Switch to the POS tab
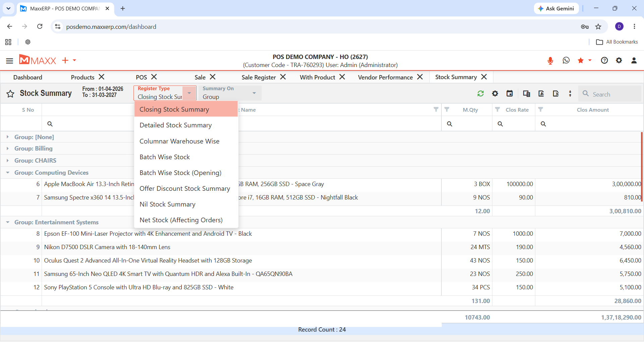Screen dimensions: 644x342 (141, 77)
